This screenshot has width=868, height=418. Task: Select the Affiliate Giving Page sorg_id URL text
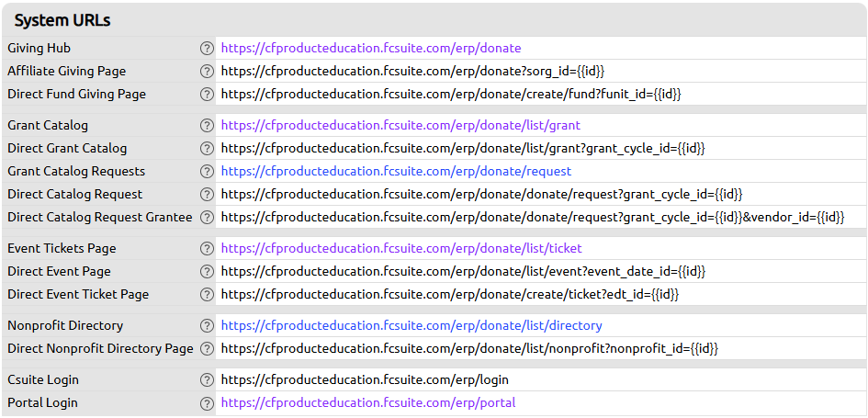[x=412, y=71]
